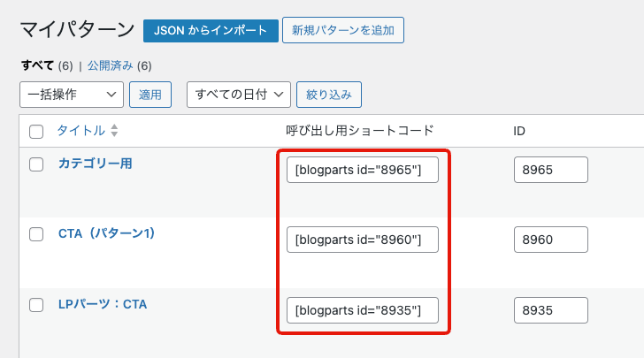Click the 絞り込み filter button

(329, 95)
